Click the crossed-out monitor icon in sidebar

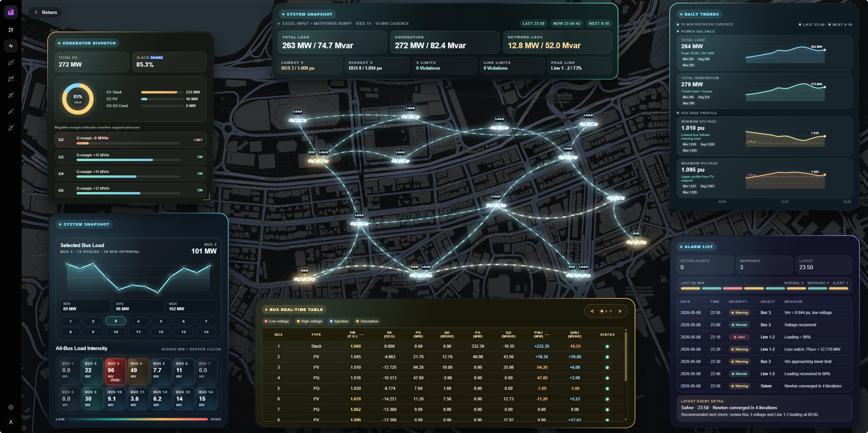[x=11, y=63]
